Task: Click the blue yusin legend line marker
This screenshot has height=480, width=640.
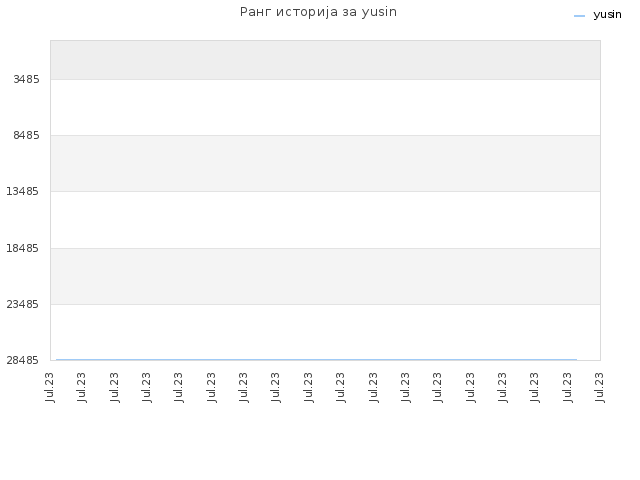Action: [x=579, y=16]
